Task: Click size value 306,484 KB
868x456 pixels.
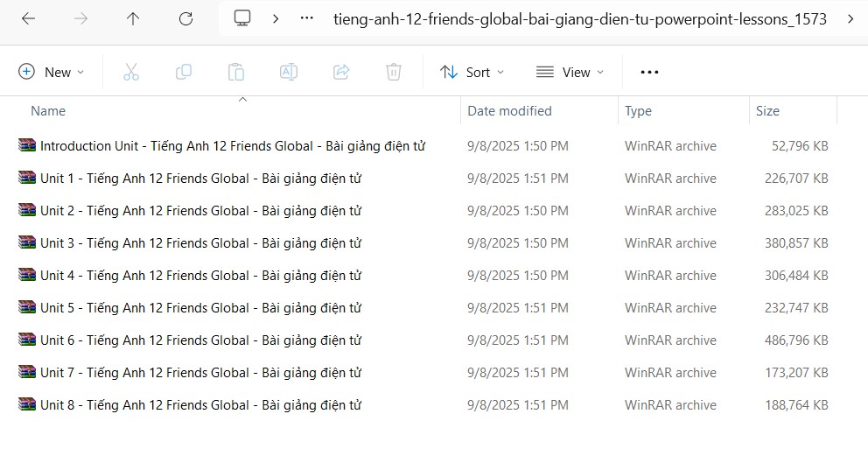Action: click(796, 276)
